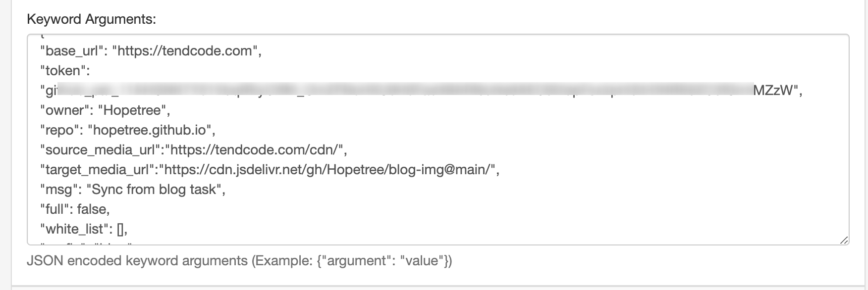Screen dimensions: 868x290
Task: Click the false value of "full"
Action: point(92,209)
